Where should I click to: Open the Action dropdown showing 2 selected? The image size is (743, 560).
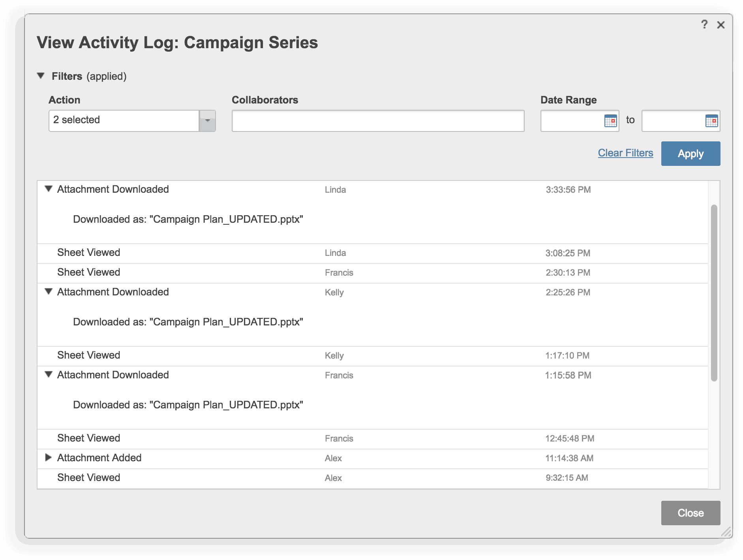[x=207, y=121]
